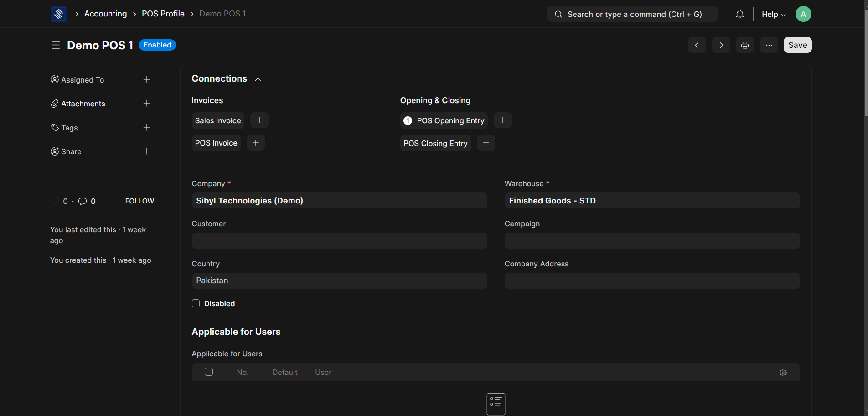Viewport: 868px width, 416px height.
Task: Add a new POS Invoice plus icon
Action: coord(256,143)
